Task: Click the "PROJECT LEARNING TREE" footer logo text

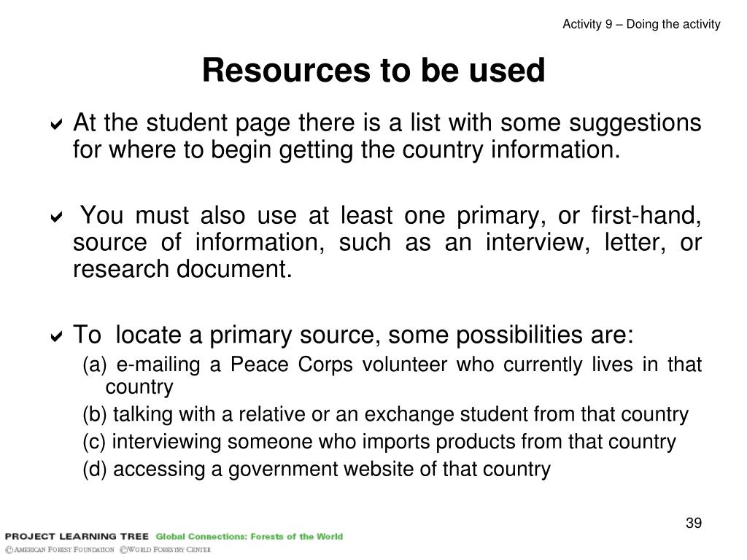Action: point(77,536)
